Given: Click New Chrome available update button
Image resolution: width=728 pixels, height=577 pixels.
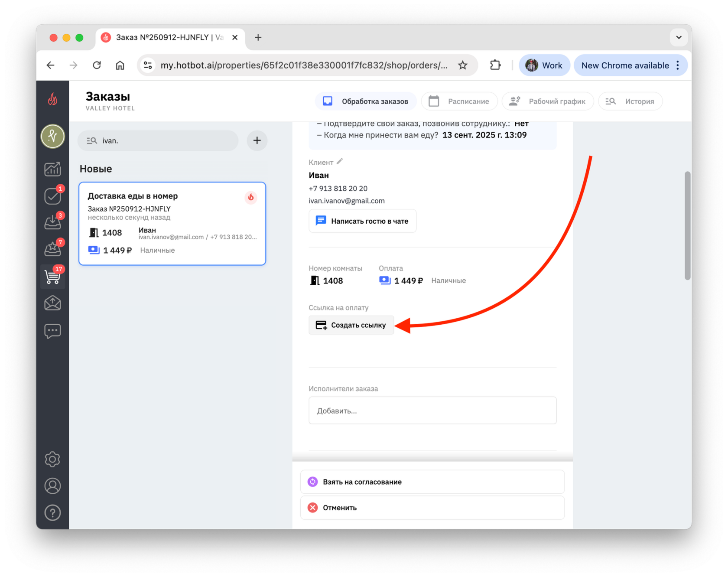Looking at the screenshot, I should coord(625,65).
